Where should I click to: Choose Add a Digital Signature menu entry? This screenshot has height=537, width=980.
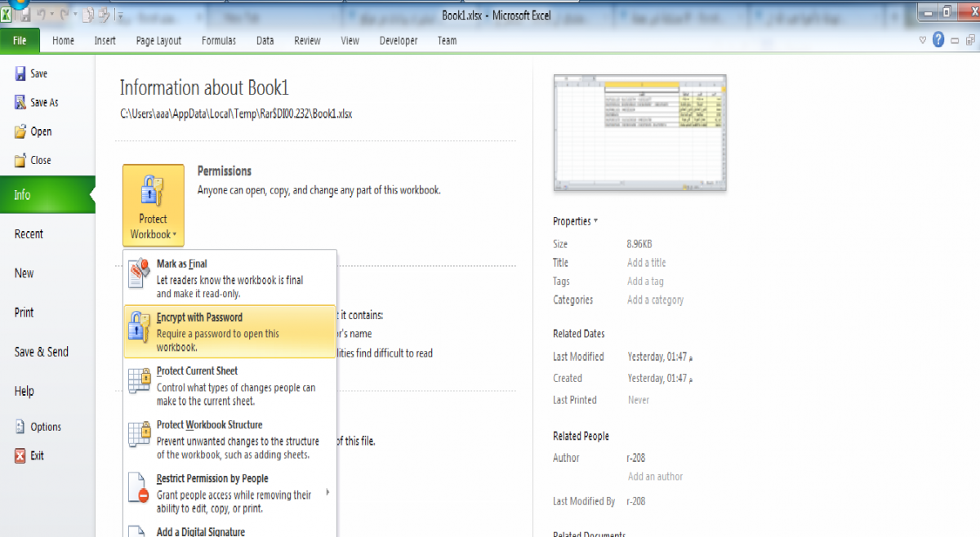click(229, 529)
